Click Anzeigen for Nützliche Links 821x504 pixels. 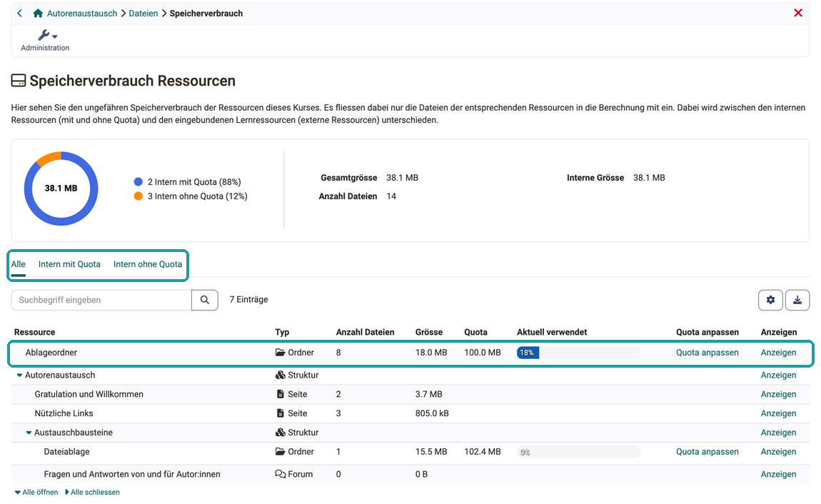pyautogui.click(x=778, y=413)
